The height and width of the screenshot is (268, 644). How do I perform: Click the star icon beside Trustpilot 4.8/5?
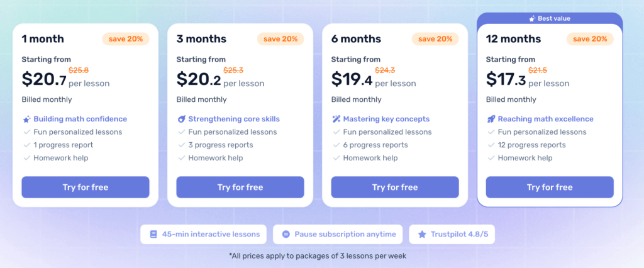point(422,234)
